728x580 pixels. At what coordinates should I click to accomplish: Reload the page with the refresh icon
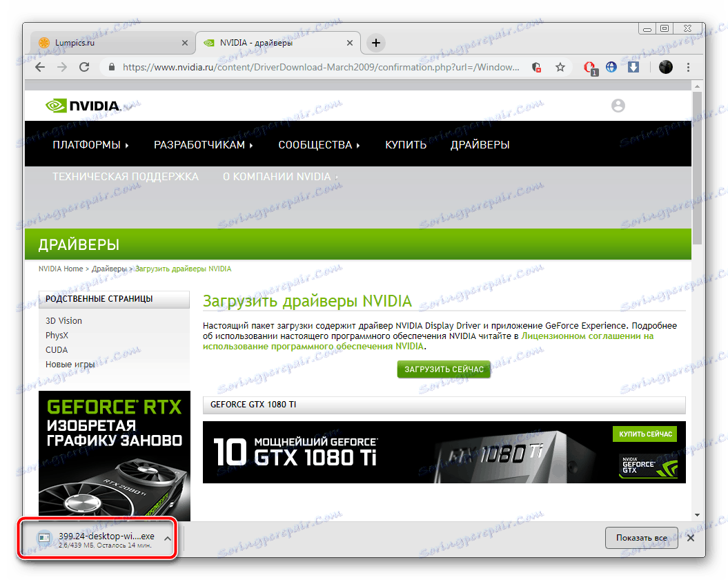click(84, 68)
